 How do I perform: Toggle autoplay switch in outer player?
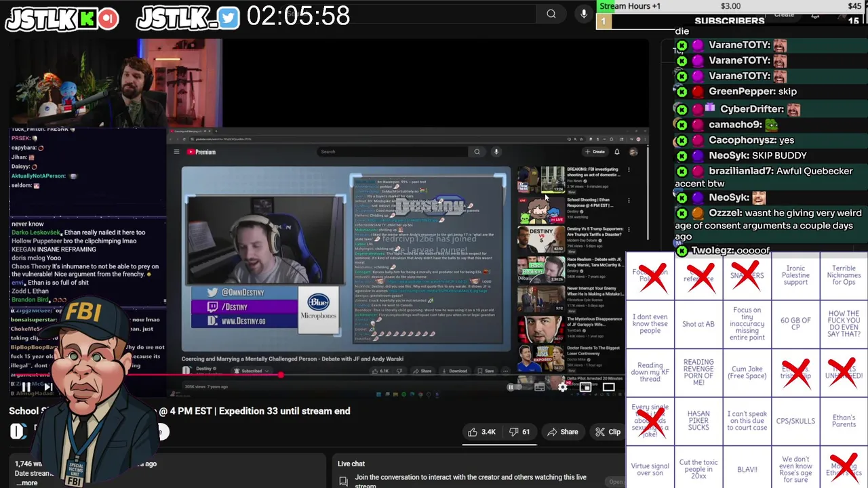coord(515,388)
